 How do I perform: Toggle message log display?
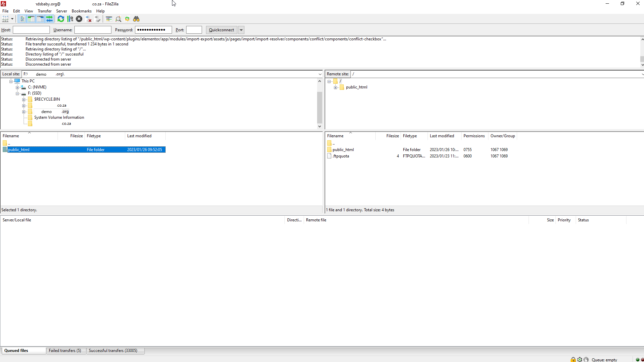22,19
